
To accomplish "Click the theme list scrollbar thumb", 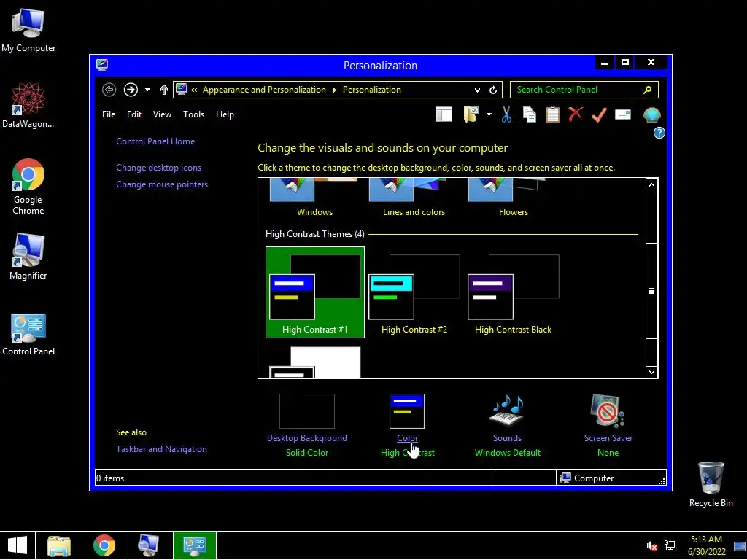I will tap(651, 291).
